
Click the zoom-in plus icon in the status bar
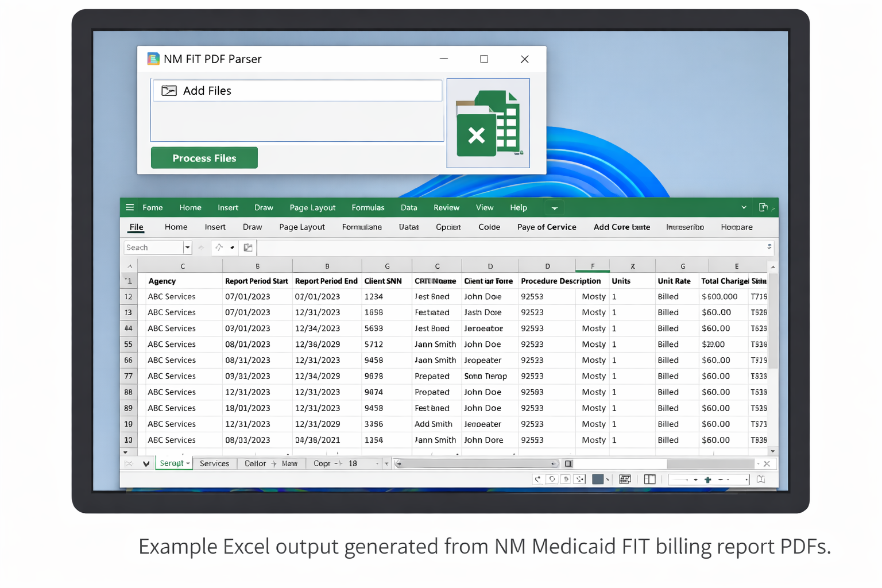pyautogui.click(x=708, y=479)
